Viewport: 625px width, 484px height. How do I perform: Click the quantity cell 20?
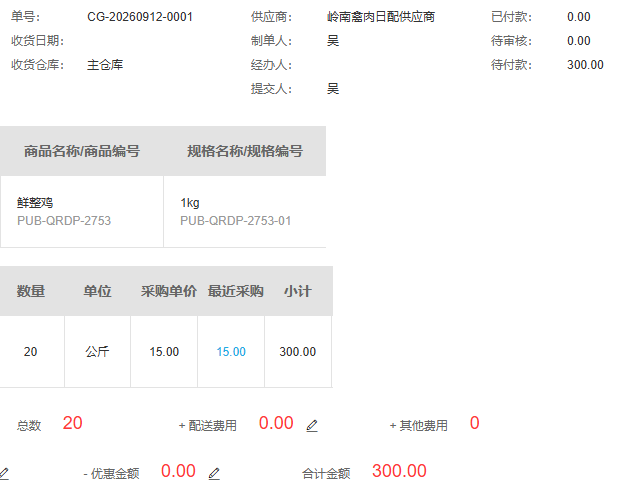30,352
